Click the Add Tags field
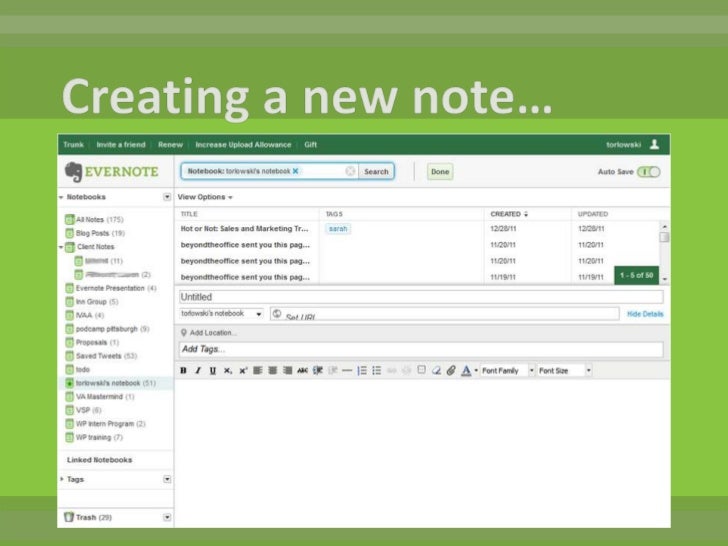The image size is (728, 546). tap(421, 349)
